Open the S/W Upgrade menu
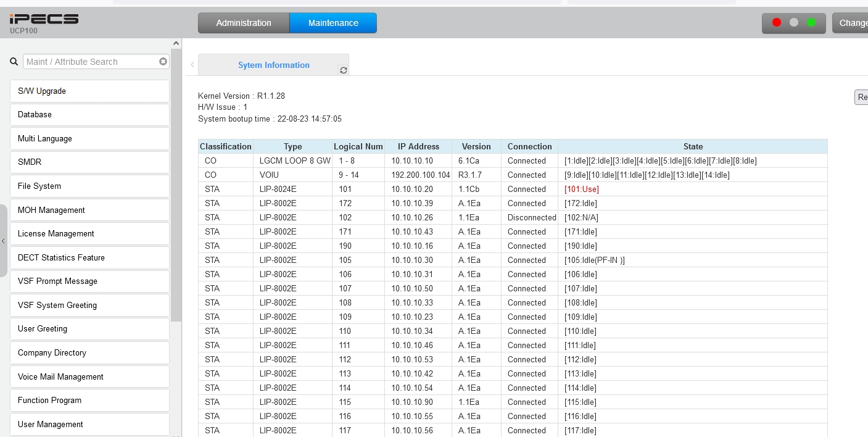 click(89, 91)
